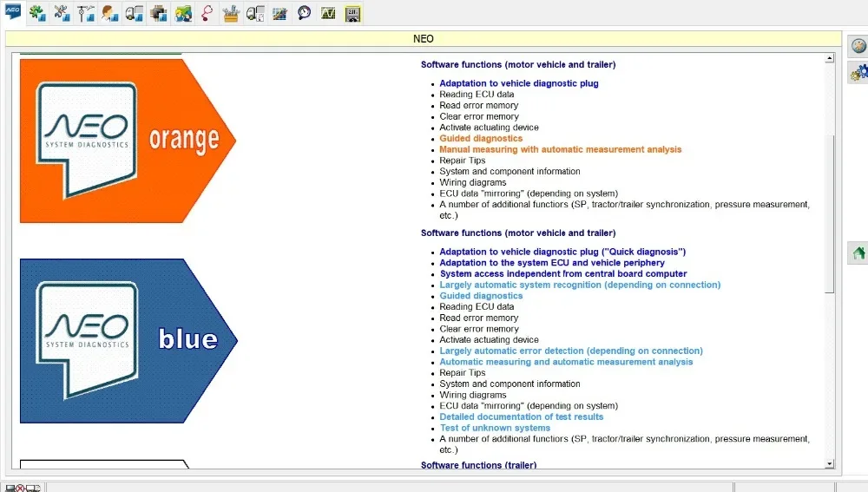Select the pressure gauge icon
This screenshot has height=492, width=868.
click(x=304, y=13)
